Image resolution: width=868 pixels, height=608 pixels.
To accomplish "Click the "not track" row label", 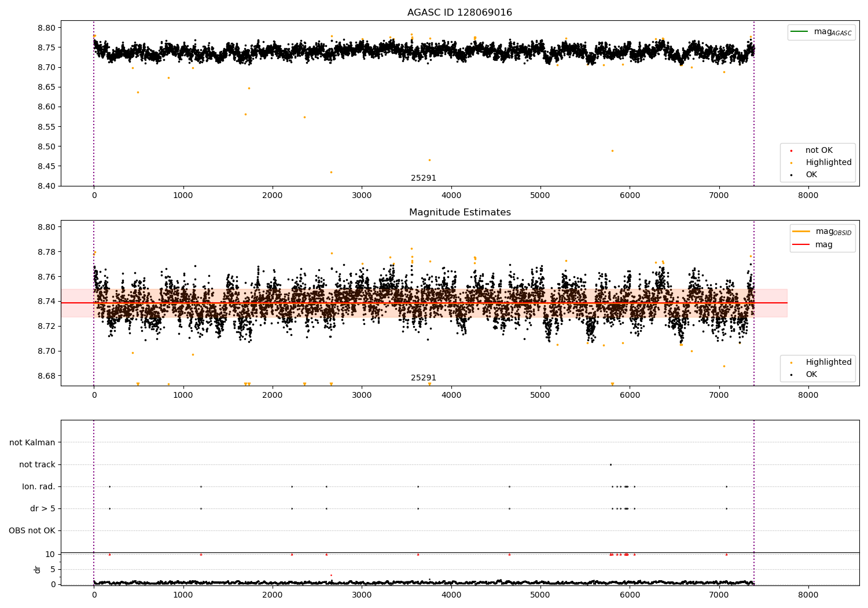I will pyautogui.click(x=37, y=464).
